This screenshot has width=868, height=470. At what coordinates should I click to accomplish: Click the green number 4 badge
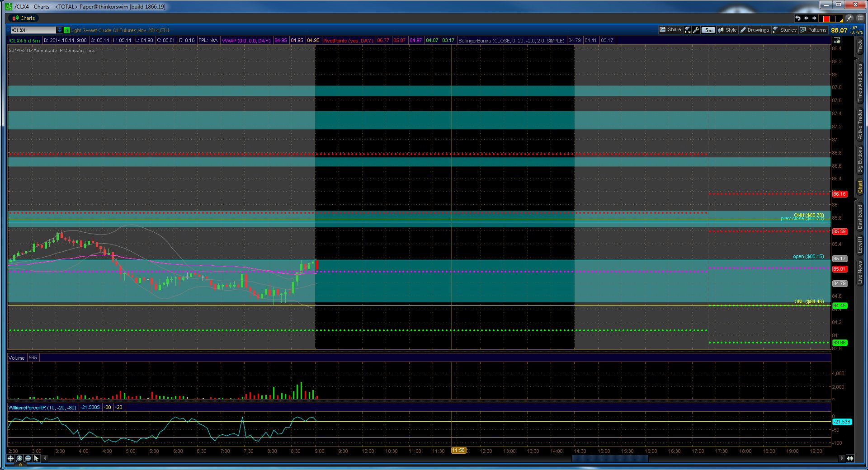(x=66, y=30)
